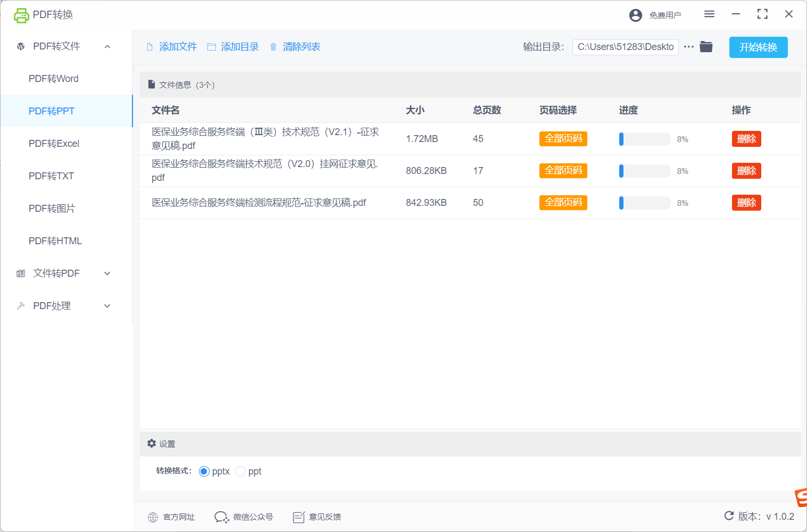This screenshot has height=532, width=807.
Task: Click the progress bar of the 842.93KB file
Action: (x=645, y=203)
